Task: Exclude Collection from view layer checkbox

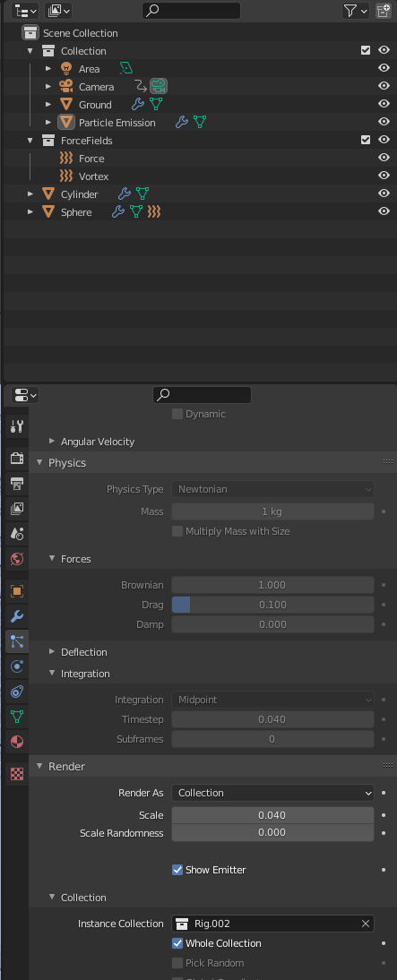Action: (x=366, y=51)
